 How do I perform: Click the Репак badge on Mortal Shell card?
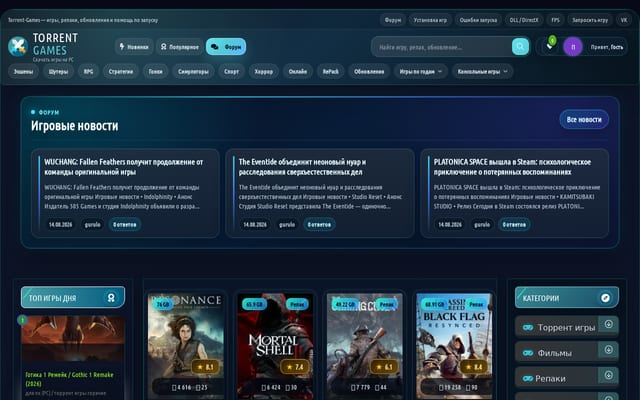click(297, 304)
